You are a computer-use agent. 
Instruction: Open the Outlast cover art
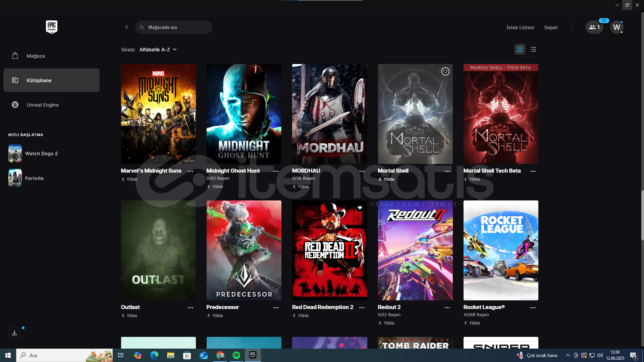click(x=158, y=250)
